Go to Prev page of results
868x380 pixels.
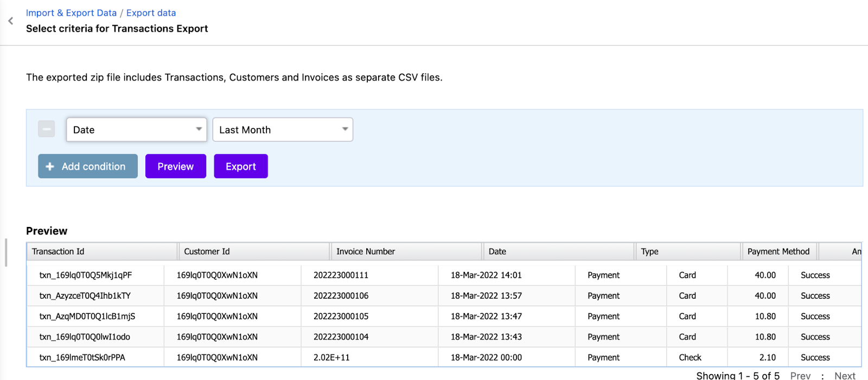(x=800, y=376)
